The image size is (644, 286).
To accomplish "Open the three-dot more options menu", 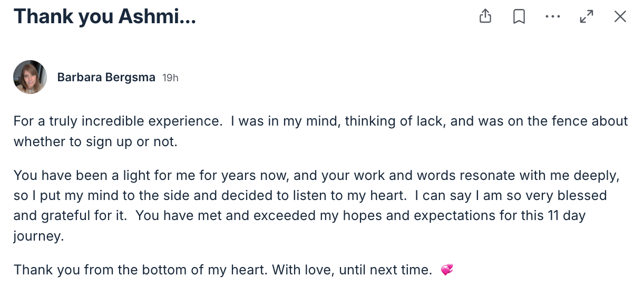I will click(x=553, y=17).
